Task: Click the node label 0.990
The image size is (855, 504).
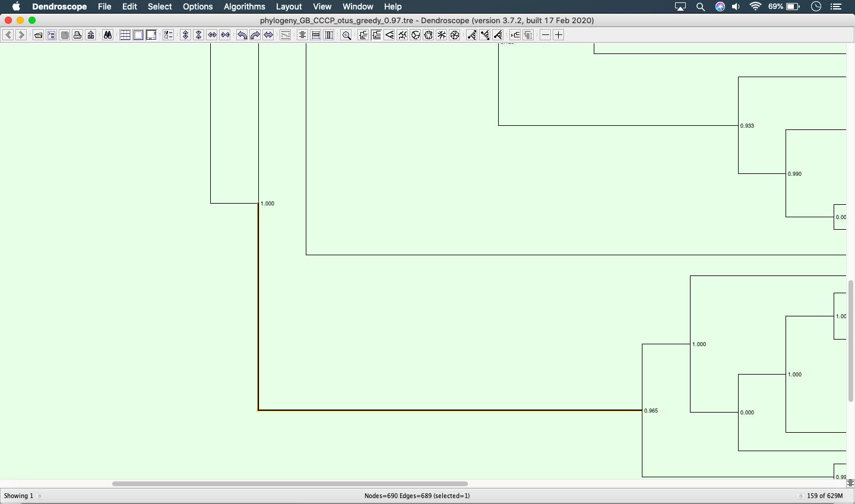Action: pyautogui.click(x=794, y=174)
